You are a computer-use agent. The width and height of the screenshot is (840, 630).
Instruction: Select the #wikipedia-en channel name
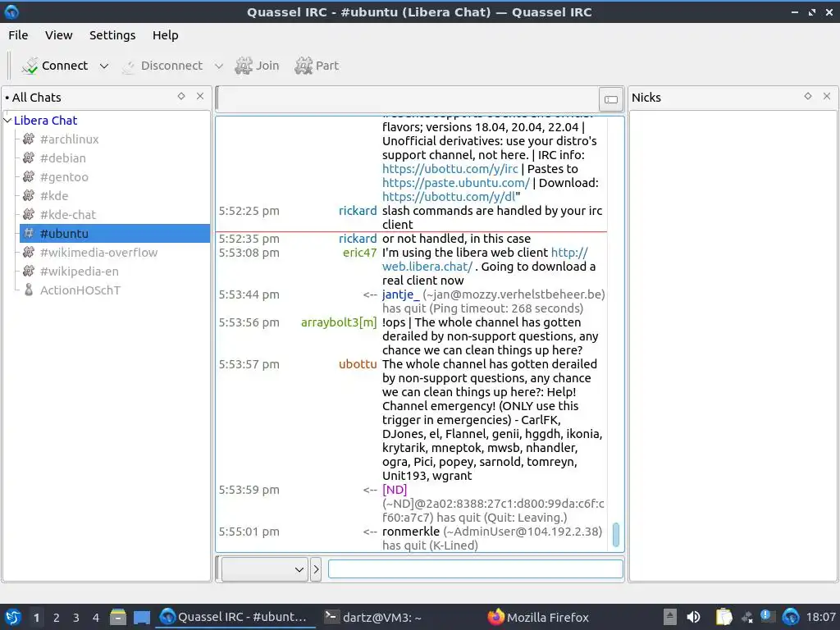point(80,271)
